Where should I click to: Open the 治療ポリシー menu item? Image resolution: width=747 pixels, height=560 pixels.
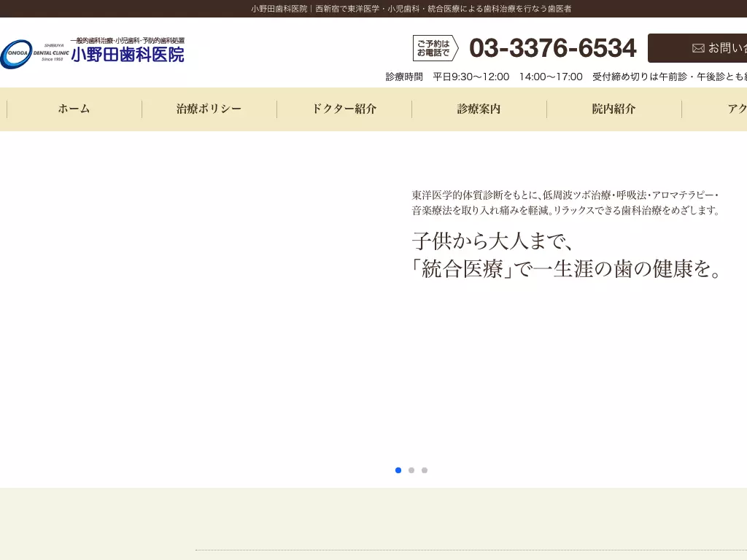tap(209, 109)
